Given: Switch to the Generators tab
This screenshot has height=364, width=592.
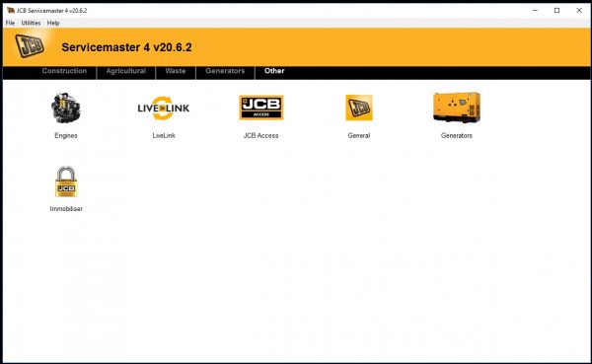Looking at the screenshot, I should (225, 71).
